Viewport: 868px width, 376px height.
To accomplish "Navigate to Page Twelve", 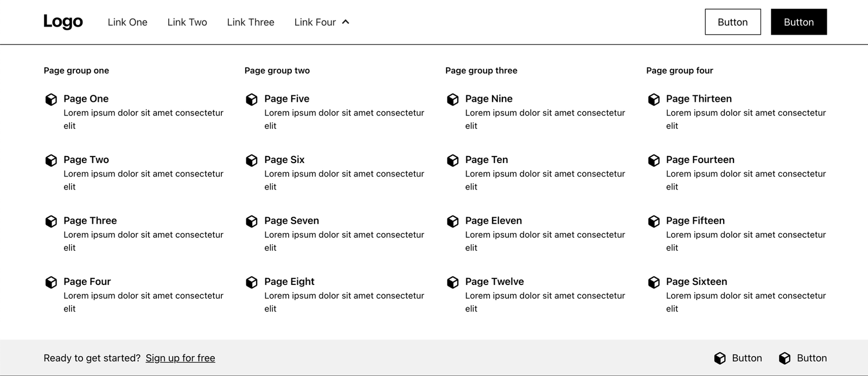I will click(x=494, y=282).
